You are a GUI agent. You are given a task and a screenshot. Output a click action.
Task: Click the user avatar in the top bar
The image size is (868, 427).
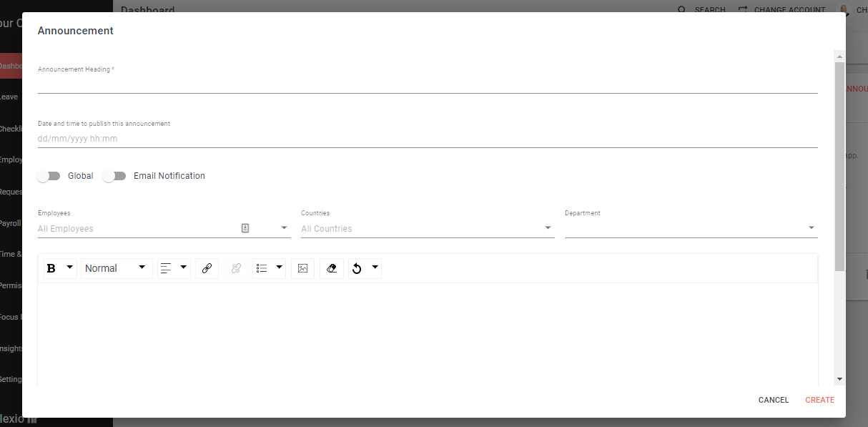coord(844,10)
